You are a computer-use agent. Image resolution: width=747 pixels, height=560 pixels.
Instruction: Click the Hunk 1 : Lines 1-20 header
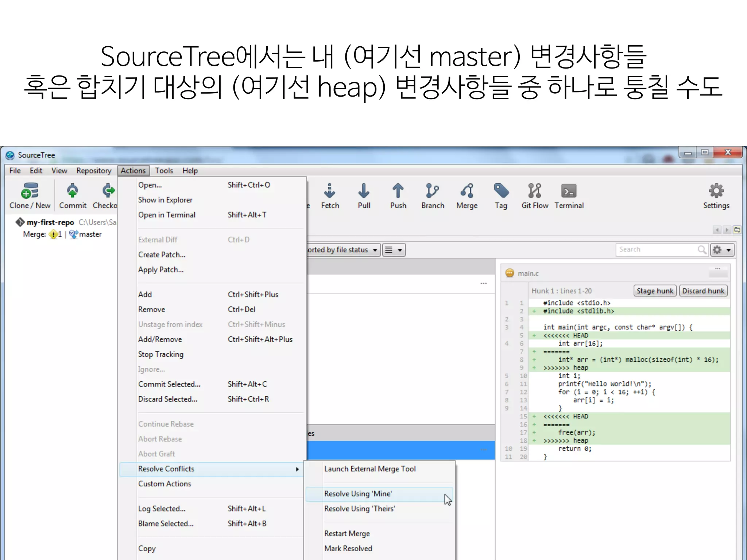pyautogui.click(x=561, y=291)
